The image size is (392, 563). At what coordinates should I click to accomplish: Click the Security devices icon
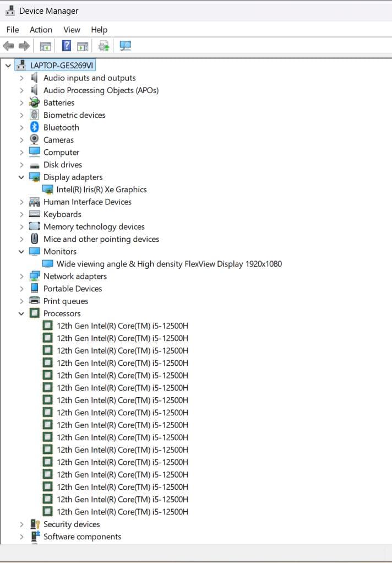point(35,524)
